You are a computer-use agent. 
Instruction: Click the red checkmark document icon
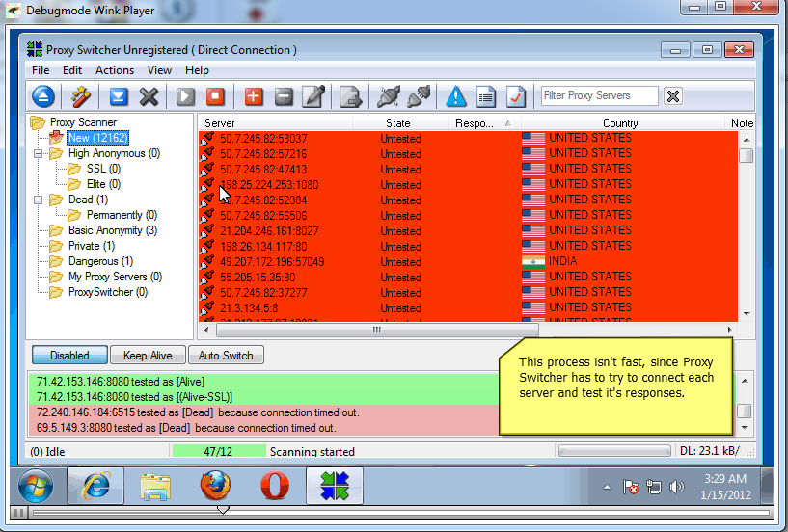(x=516, y=96)
